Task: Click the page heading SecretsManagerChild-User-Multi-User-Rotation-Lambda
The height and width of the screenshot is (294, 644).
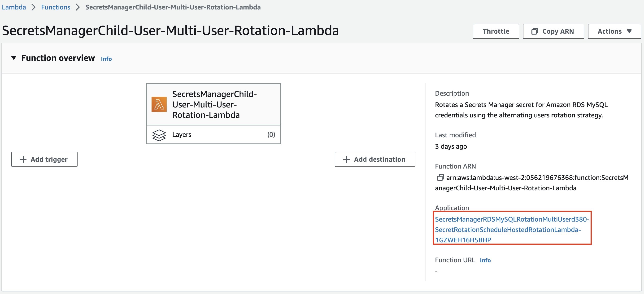Action: click(x=170, y=31)
